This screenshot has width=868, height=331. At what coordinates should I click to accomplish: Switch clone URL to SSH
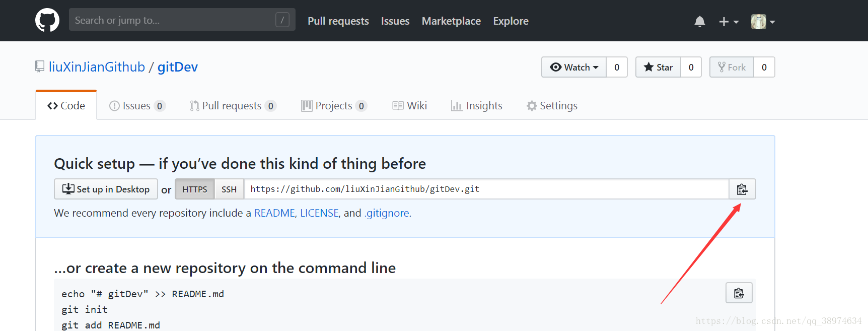pos(229,189)
